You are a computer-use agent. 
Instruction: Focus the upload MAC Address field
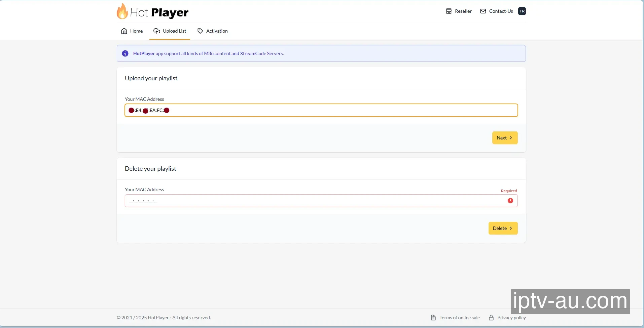tap(321, 110)
